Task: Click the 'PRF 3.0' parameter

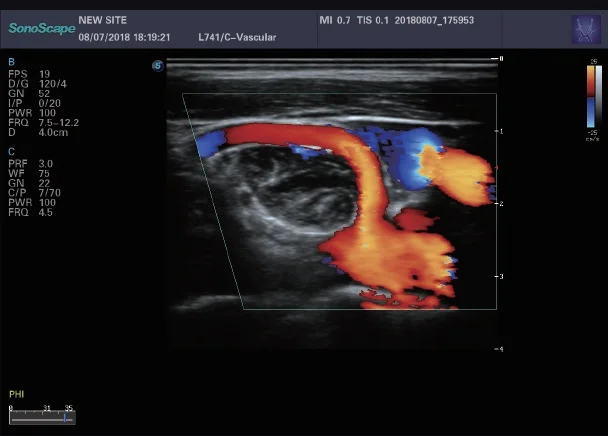Action: [x=30, y=164]
